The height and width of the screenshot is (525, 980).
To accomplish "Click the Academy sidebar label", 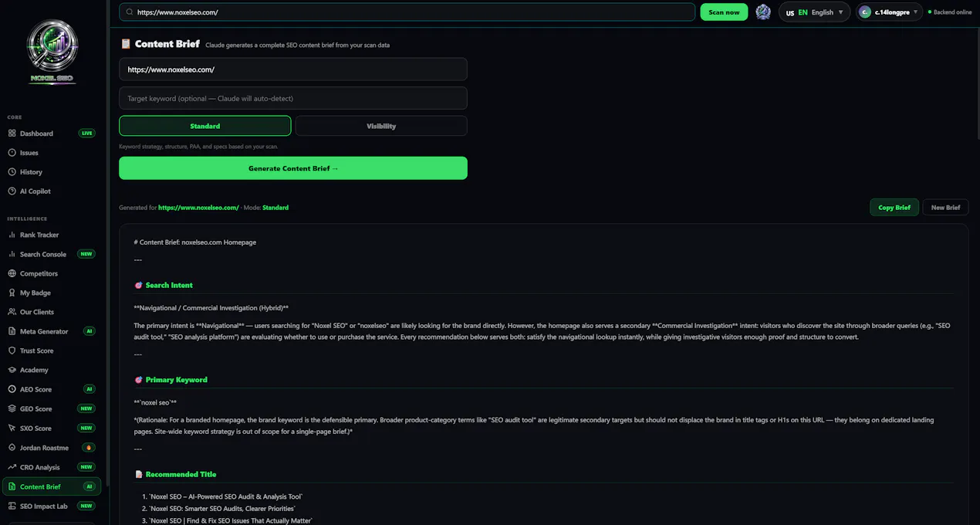I will [34, 370].
